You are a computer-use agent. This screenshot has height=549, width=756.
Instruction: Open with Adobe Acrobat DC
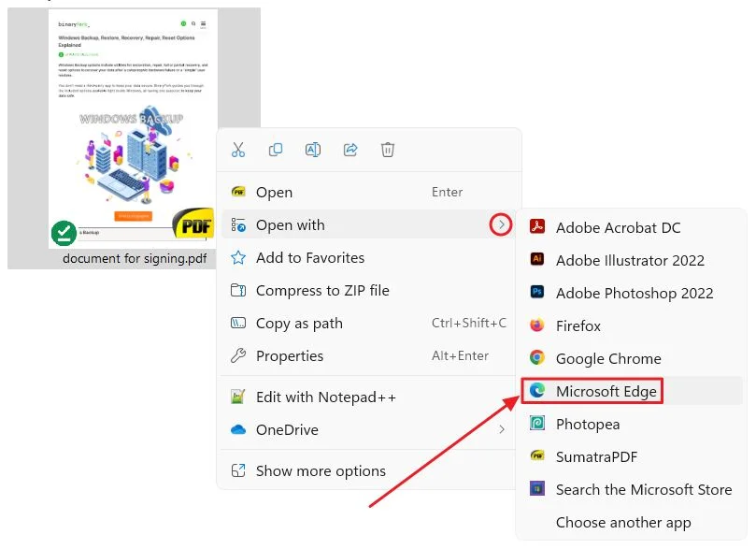point(632,227)
